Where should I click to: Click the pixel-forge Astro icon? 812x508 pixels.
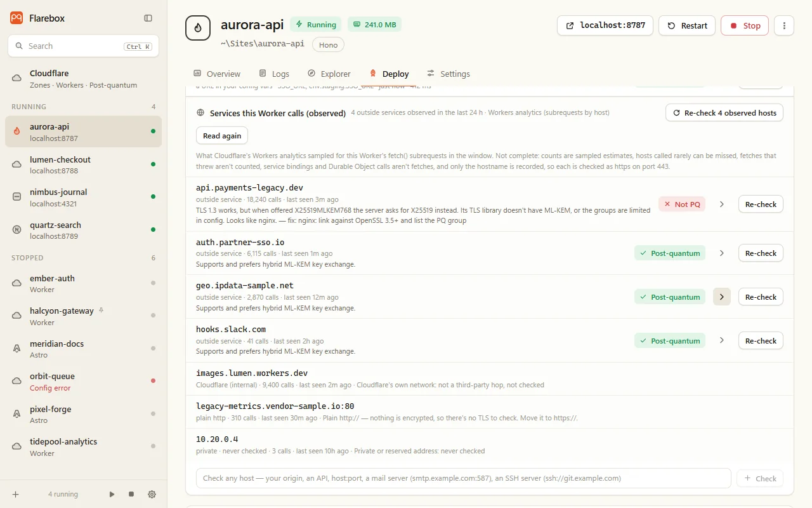click(x=17, y=414)
